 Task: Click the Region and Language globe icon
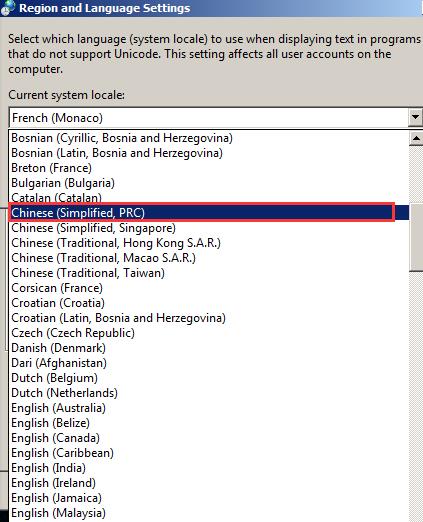click(x=7, y=8)
